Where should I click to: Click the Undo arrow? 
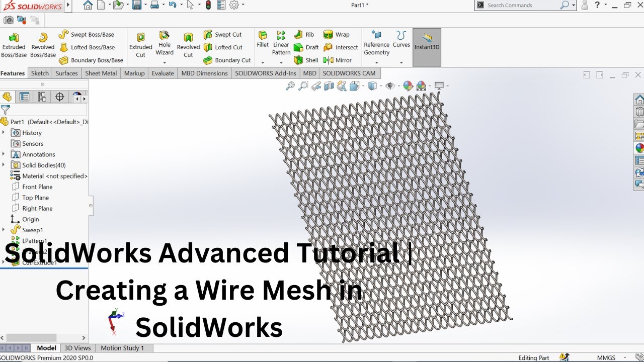(173, 5)
